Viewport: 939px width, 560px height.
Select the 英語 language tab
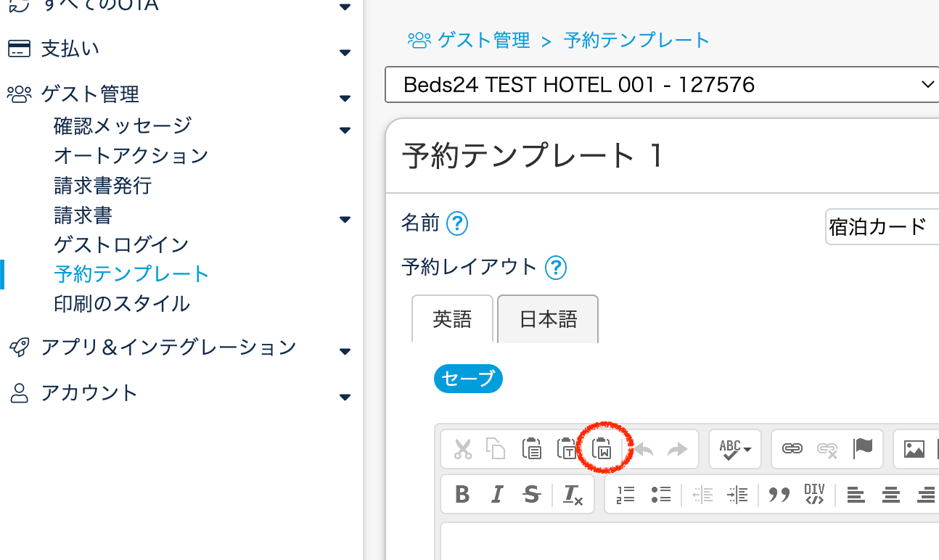pyautogui.click(x=452, y=319)
